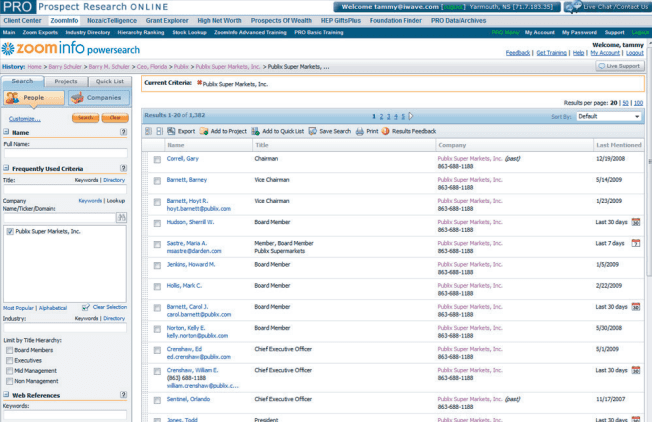Viewport: 652px width, 422px height.
Task: Show 50 results per page
Action: click(625, 103)
